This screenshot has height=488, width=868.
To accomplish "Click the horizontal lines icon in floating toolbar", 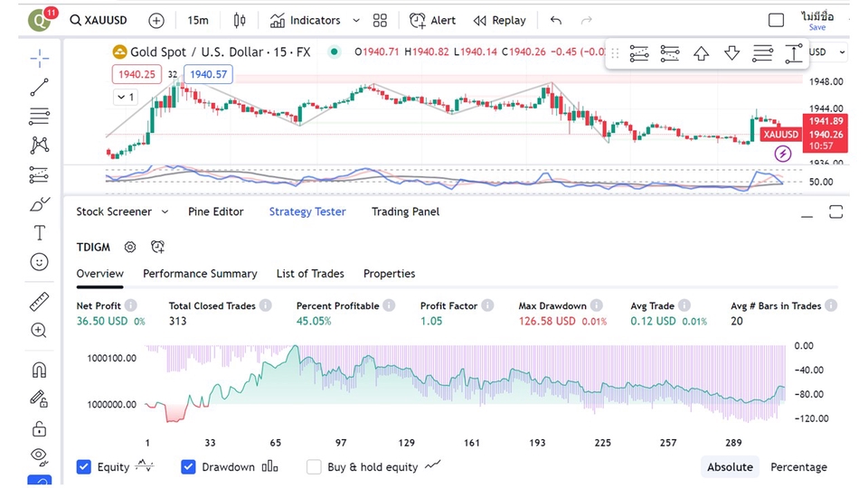I will 762,53.
